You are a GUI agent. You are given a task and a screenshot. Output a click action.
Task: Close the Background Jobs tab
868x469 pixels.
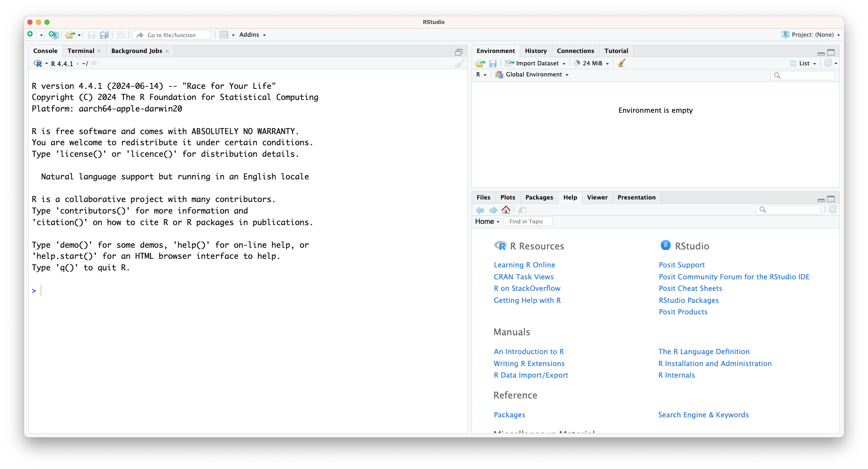[167, 51]
